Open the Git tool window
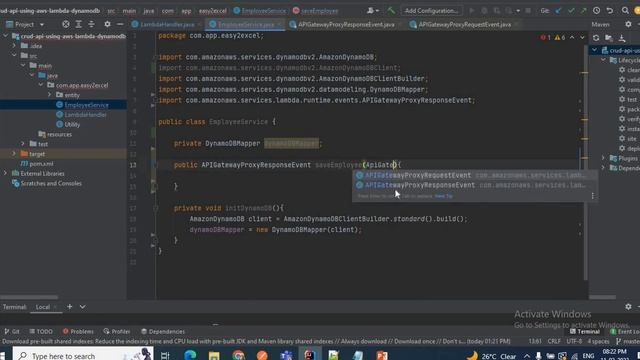This screenshot has width=640, height=360. coord(12,331)
